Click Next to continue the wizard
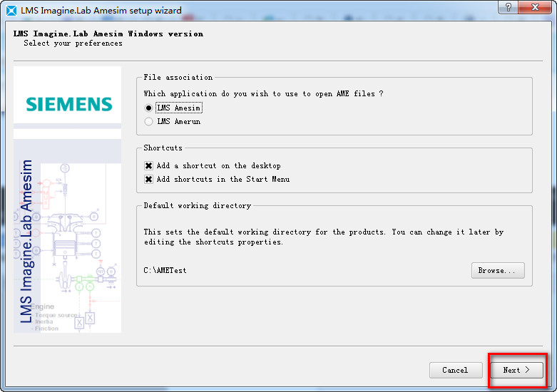 tap(516, 370)
